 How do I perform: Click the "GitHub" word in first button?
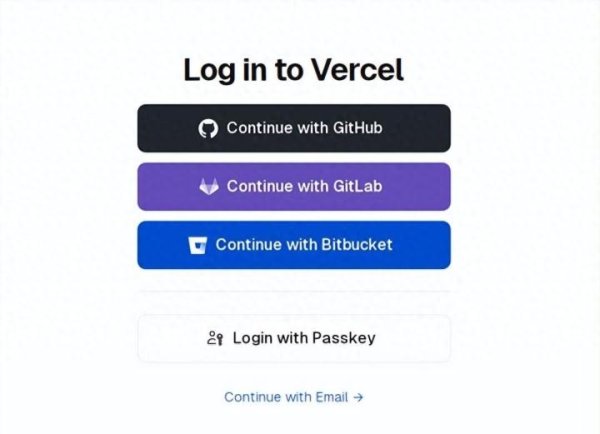pyautogui.click(x=357, y=128)
